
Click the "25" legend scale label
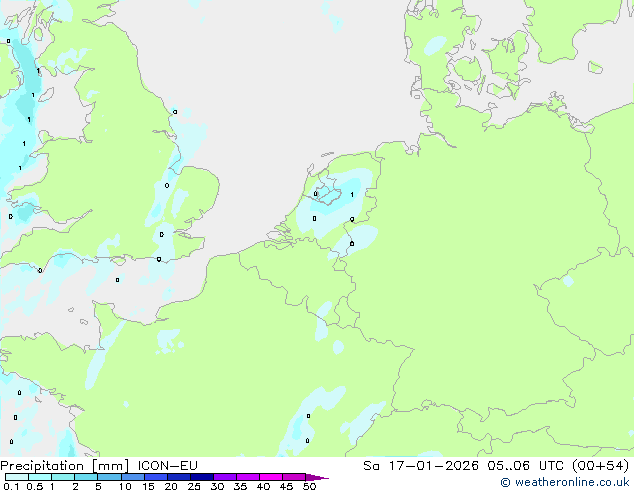point(194,486)
